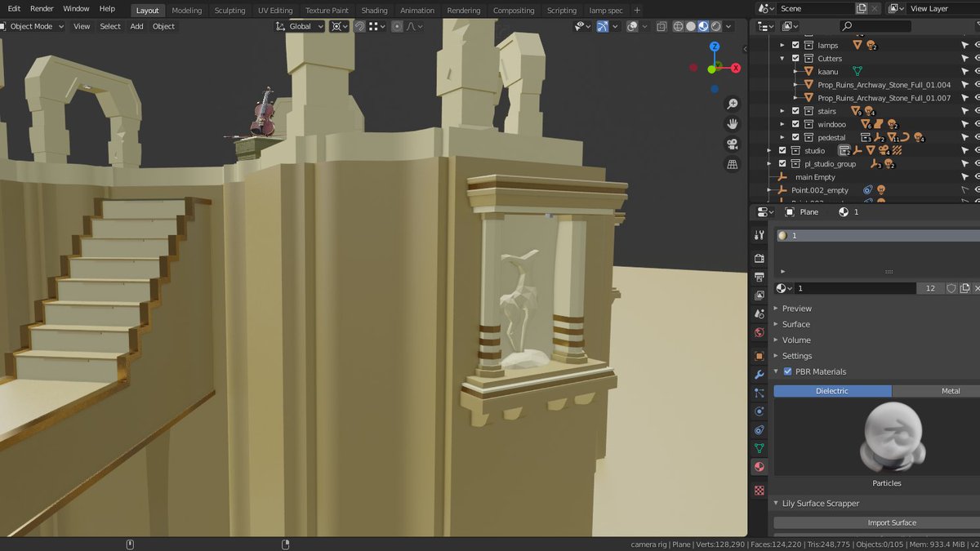Open the Output properties tab
Screen dimensions: 980x551
click(759, 277)
